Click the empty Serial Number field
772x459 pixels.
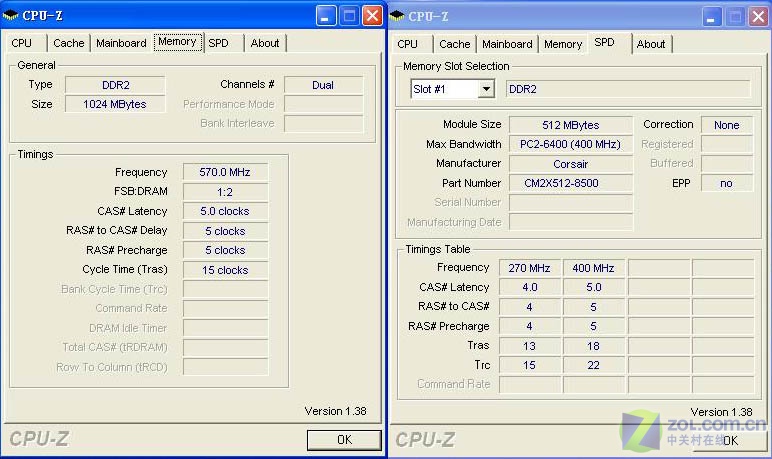tap(571, 202)
